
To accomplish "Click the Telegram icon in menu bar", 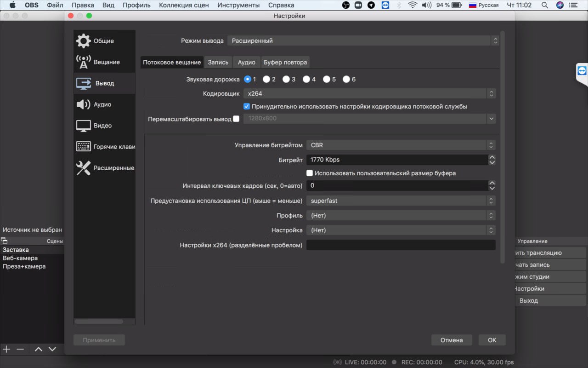I will pos(371,5).
